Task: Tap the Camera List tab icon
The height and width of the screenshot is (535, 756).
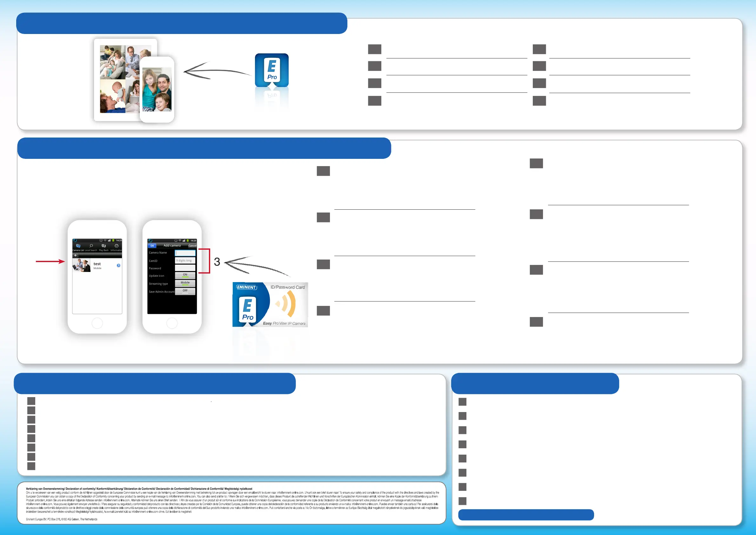Action: [78, 246]
